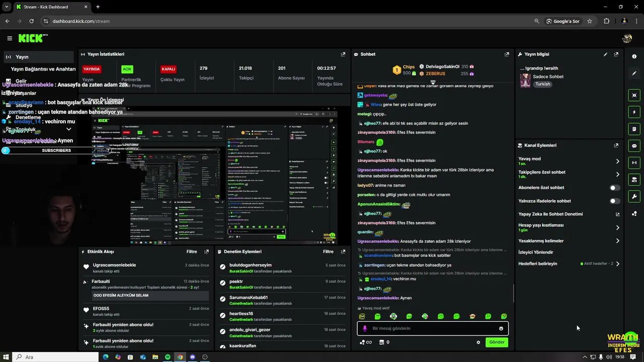
Task: Pop out the Kanal Eylemleri panel
Action: click(x=616, y=145)
